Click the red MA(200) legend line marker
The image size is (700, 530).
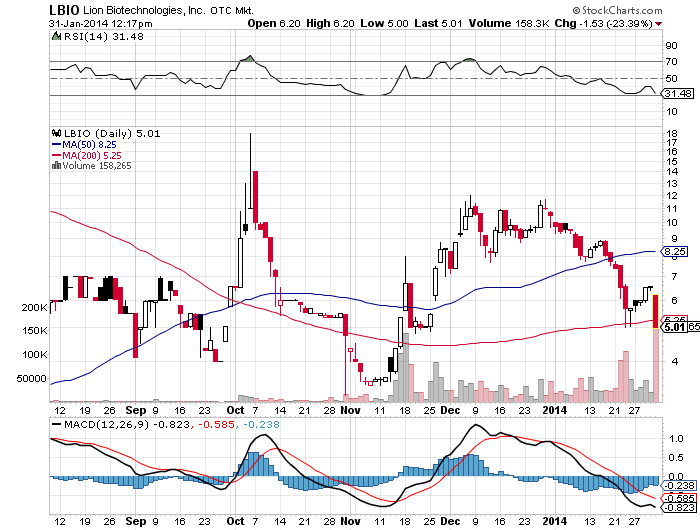coord(56,155)
